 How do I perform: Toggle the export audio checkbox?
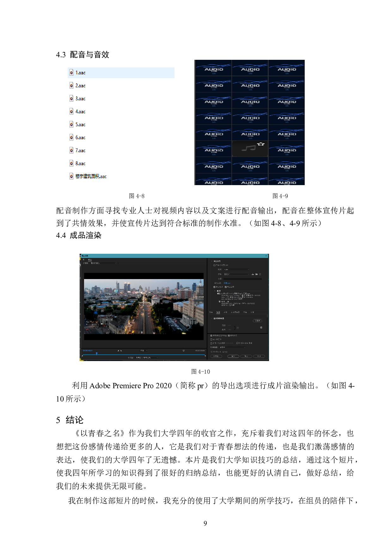tap(226, 287)
